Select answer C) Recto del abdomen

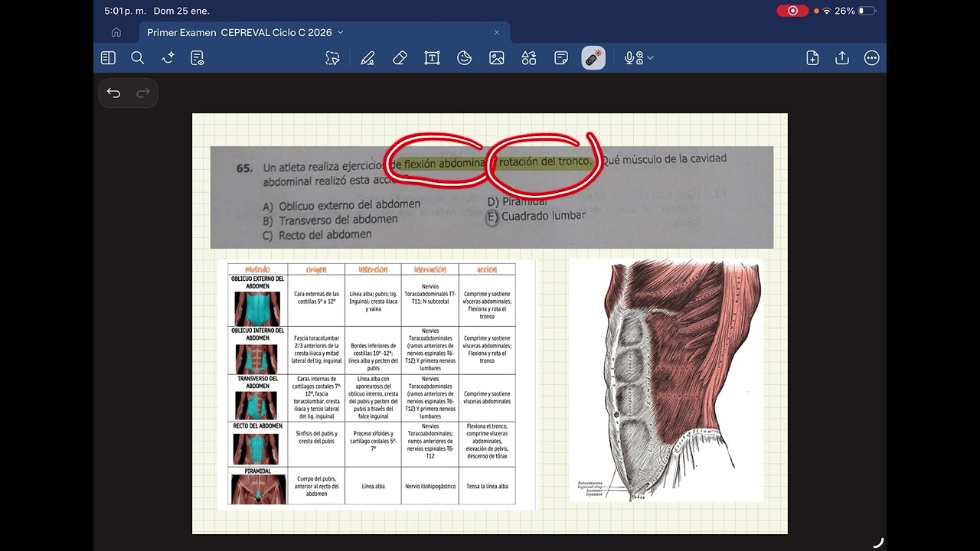coord(317,235)
